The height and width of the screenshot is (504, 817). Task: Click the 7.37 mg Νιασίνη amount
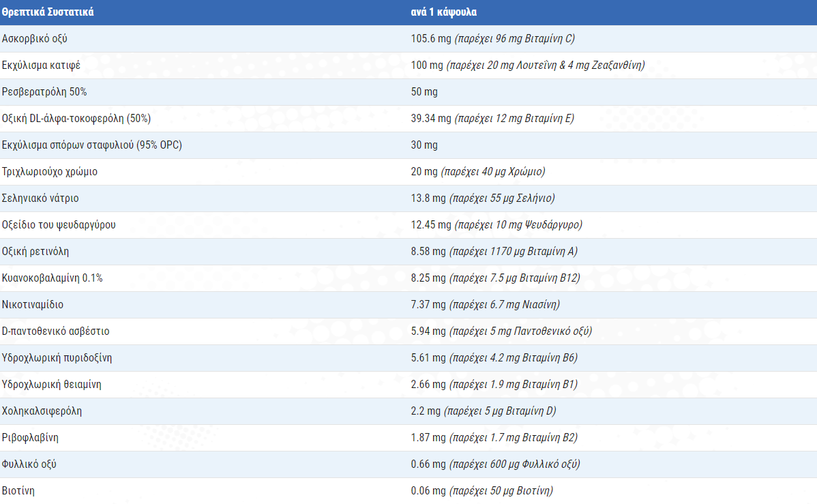click(485, 304)
